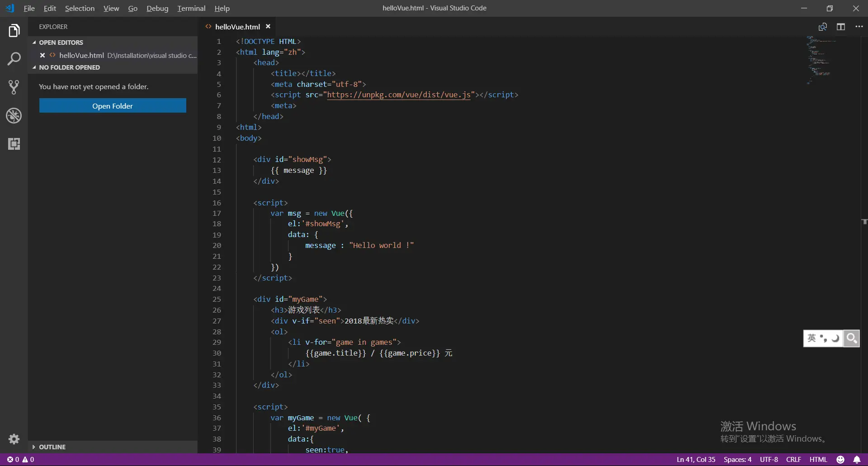Viewport: 868px width, 466px height.
Task: Change indentation via Spaces: 4 indicator
Action: [737, 459]
